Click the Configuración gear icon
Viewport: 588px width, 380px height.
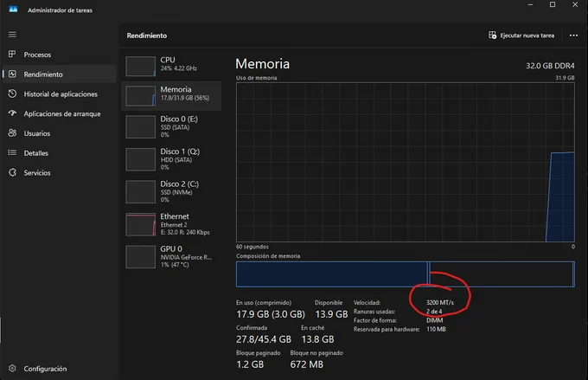tap(12, 369)
